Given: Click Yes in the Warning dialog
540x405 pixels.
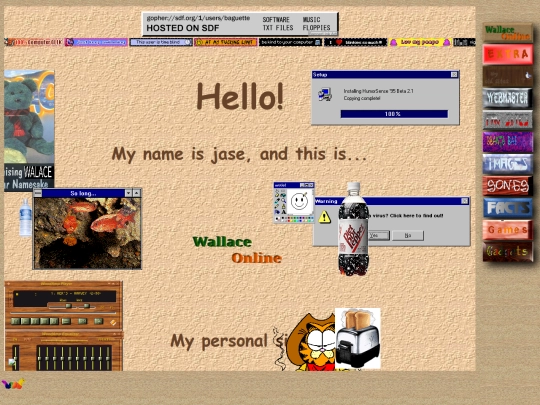Looking at the screenshot, I should click(378, 236).
